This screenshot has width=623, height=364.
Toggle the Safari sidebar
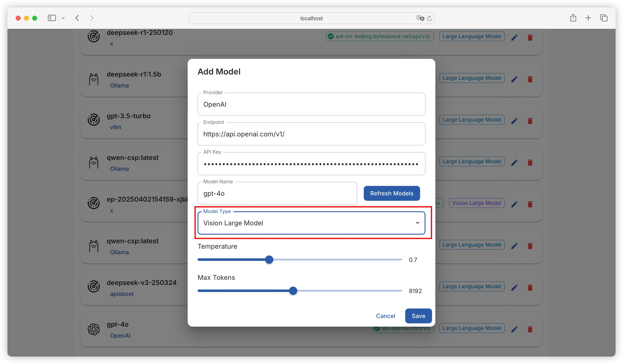coord(52,18)
